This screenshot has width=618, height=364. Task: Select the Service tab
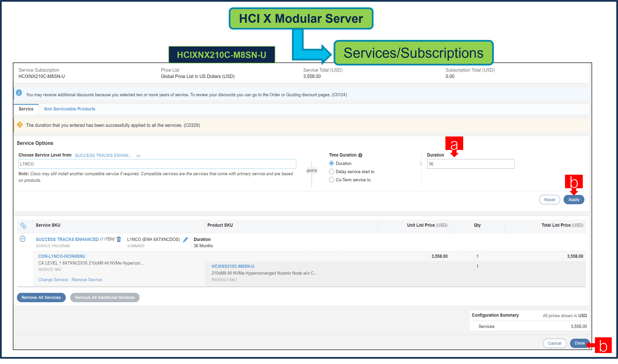26,109
